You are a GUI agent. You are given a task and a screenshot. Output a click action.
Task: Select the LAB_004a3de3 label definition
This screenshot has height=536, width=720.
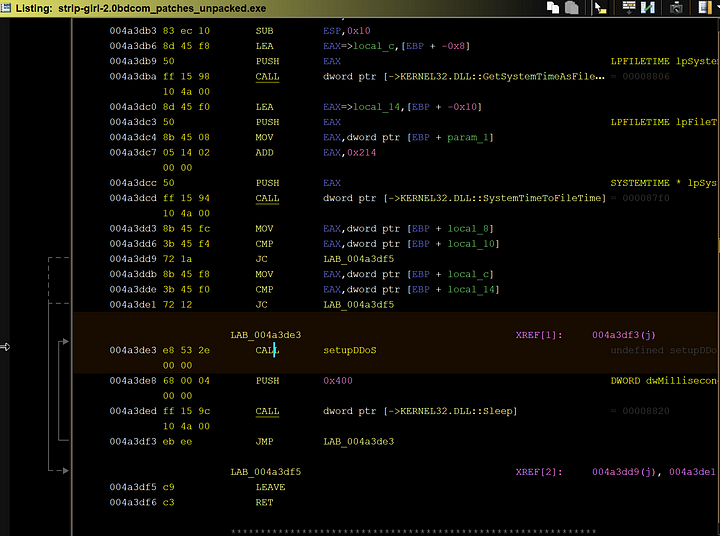pyautogui.click(x=266, y=335)
